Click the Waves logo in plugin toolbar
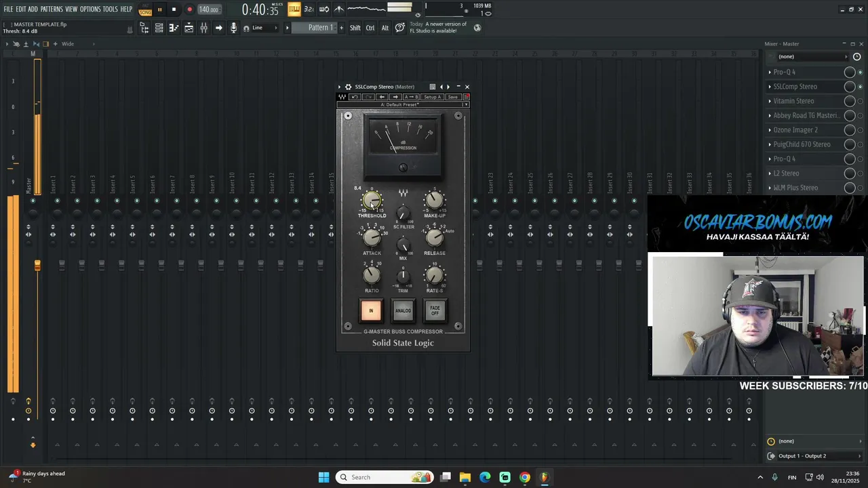 tap(342, 97)
